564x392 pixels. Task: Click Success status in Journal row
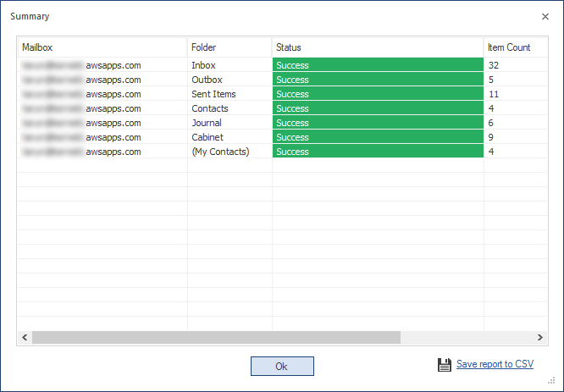pyautogui.click(x=378, y=123)
